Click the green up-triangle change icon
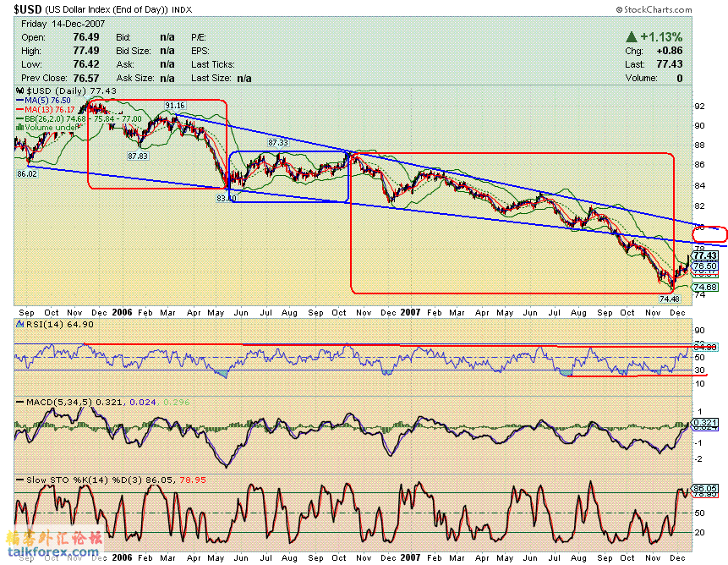The width and height of the screenshot is (728, 565). [631, 36]
